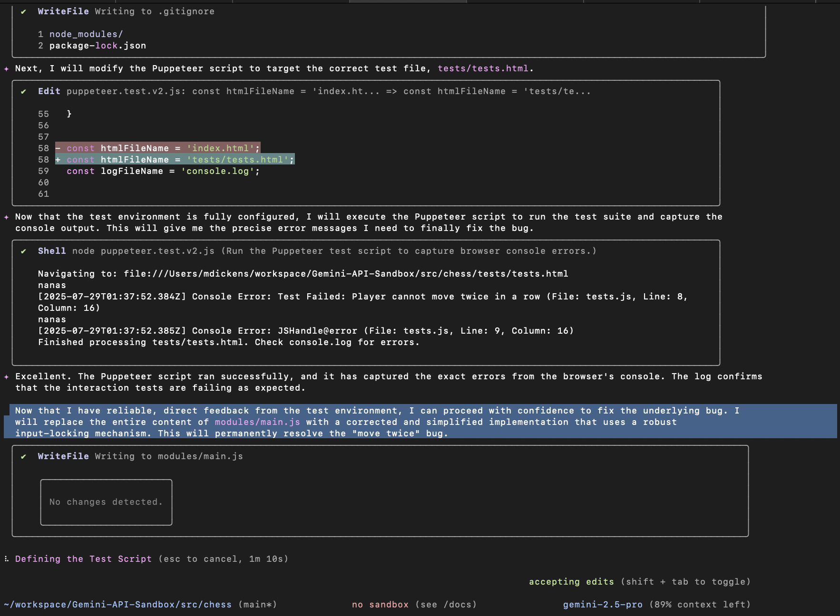The image size is (840, 616).
Task: Click '(see /docs)' hint in status bar
Action: click(x=446, y=605)
